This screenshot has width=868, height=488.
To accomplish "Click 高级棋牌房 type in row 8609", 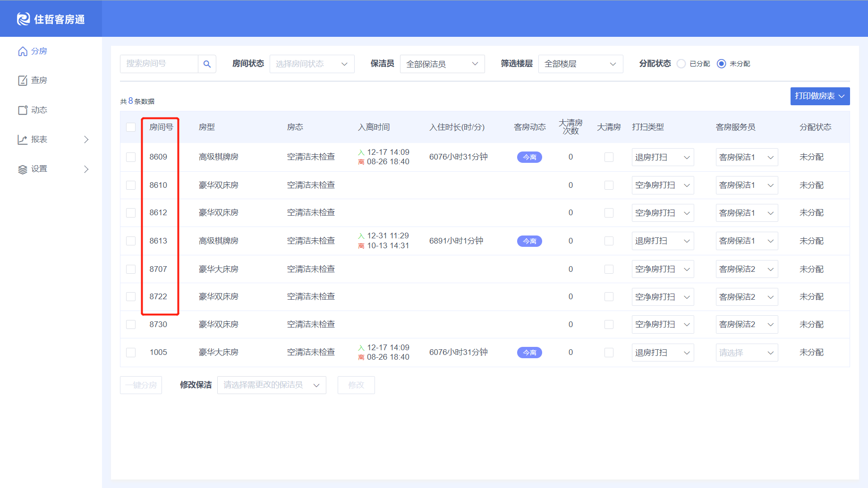I will click(219, 157).
